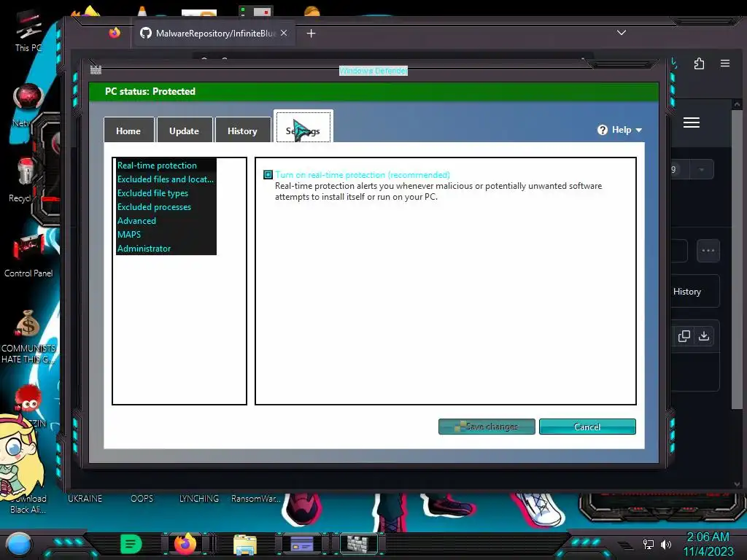
Task: Click the MalwareRepository/InfiniteBlue tab
Action: [x=214, y=34]
